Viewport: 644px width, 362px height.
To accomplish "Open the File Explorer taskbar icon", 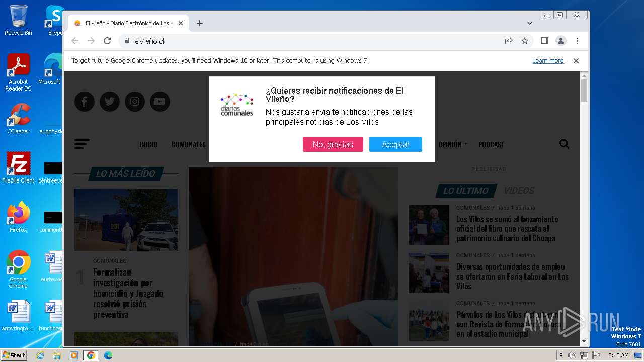I will coord(57,355).
